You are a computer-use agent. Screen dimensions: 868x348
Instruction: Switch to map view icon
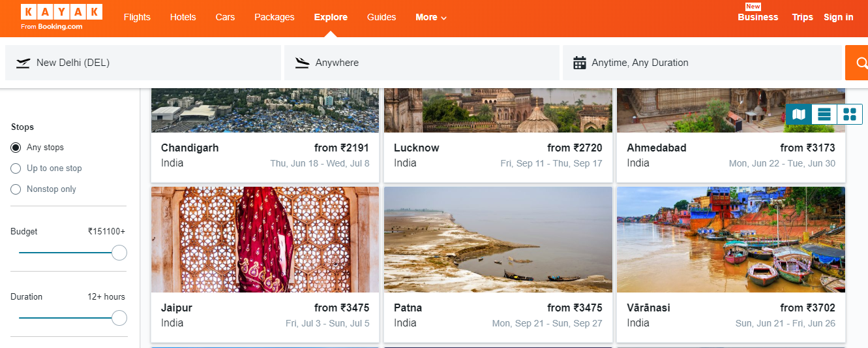[x=799, y=115]
